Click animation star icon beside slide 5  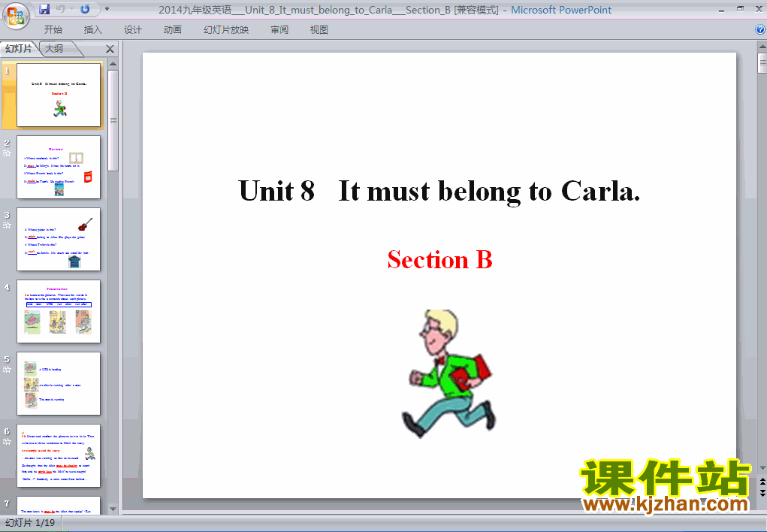click(x=7, y=370)
